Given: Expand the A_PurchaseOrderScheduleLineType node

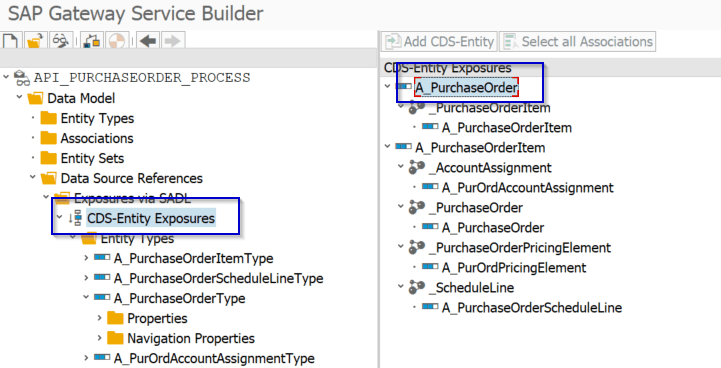Looking at the screenshot, I should pyautogui.click(x=86, y=278).
